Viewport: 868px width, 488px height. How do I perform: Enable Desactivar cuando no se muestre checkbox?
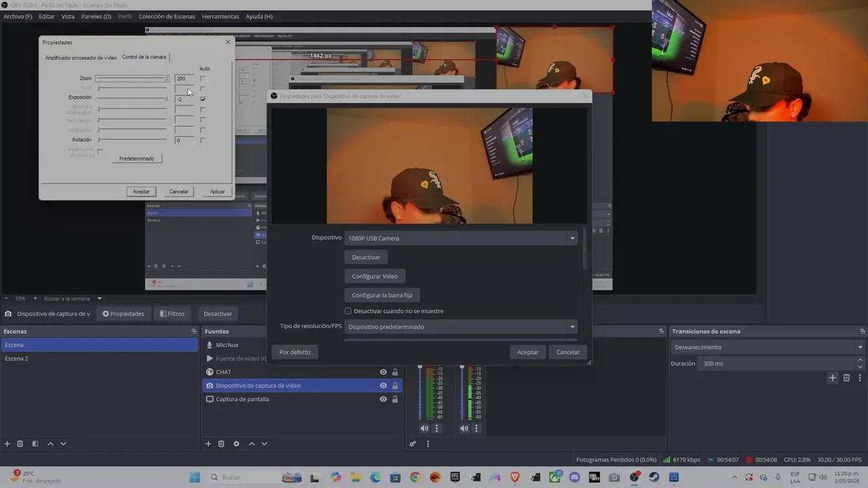click(349, 311)
